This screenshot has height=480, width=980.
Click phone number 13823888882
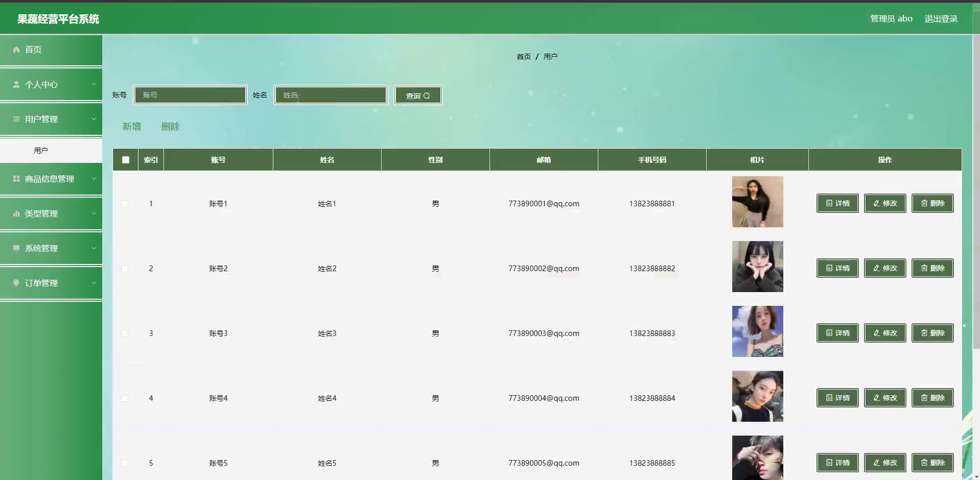click(652, 269)
